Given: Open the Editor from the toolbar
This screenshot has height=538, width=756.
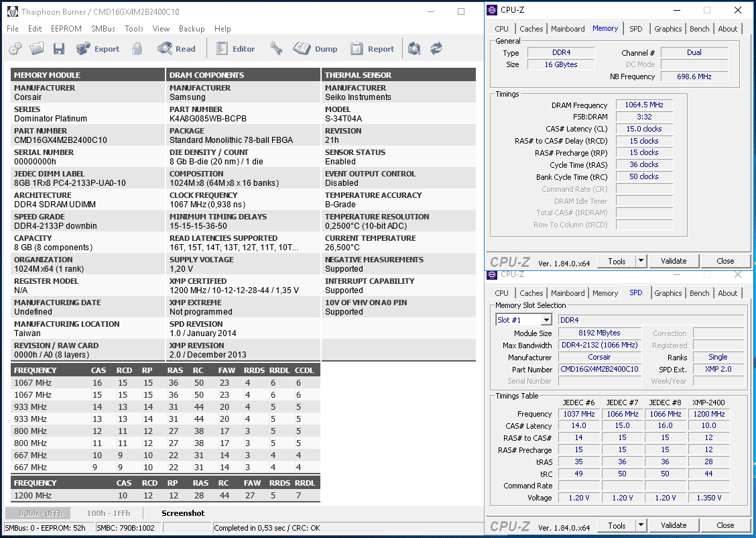Looking at the screenshot, I should click(x=235, y=49).
